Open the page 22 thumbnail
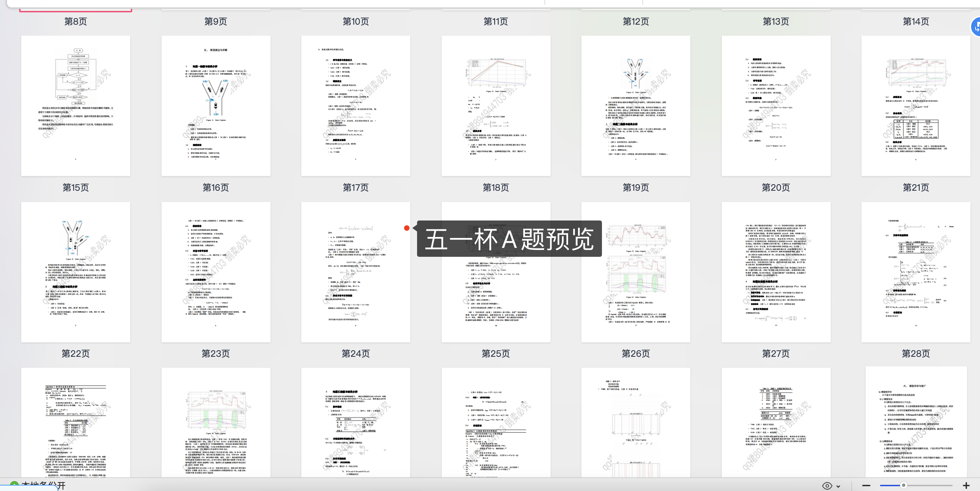The image size is (980, 491). coord(75,272)
